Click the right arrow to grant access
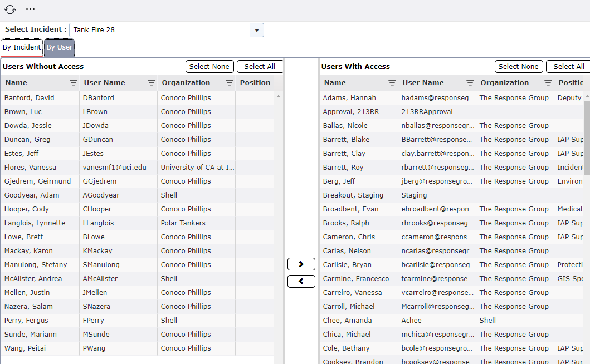Screen dimensions: 590x364 301,264
